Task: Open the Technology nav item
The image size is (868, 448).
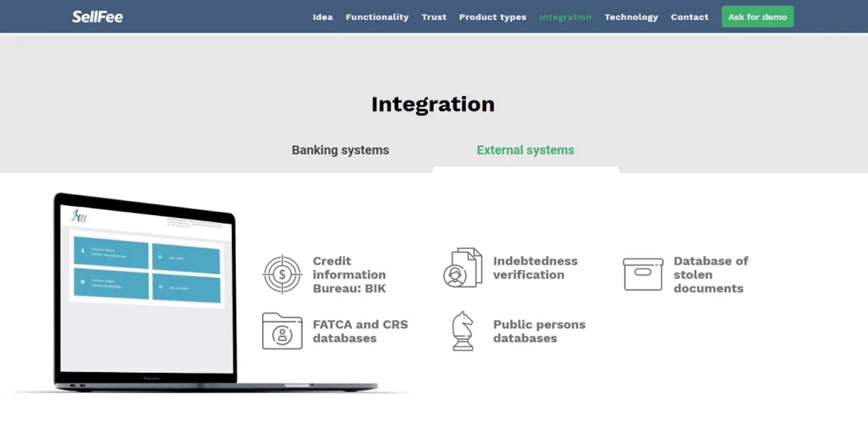Action: tap(631, 17)
